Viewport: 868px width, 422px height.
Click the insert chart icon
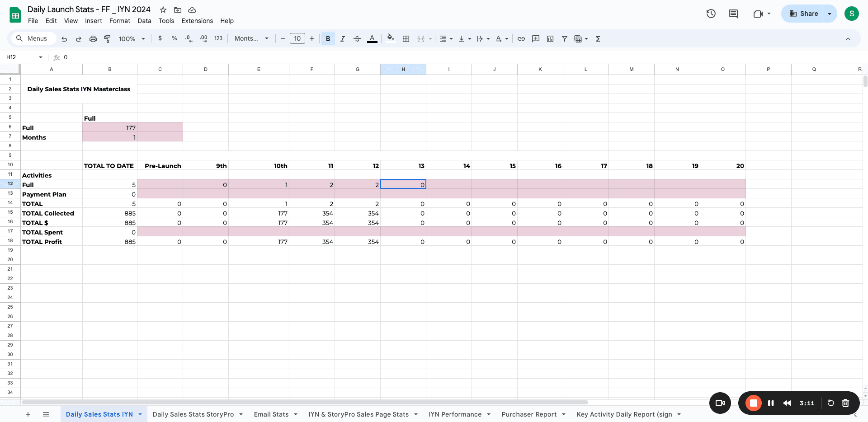[550, 39]
